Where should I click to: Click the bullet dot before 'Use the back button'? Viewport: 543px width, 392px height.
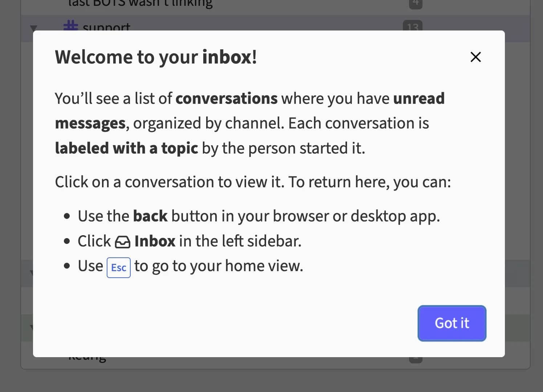[67, 216]
